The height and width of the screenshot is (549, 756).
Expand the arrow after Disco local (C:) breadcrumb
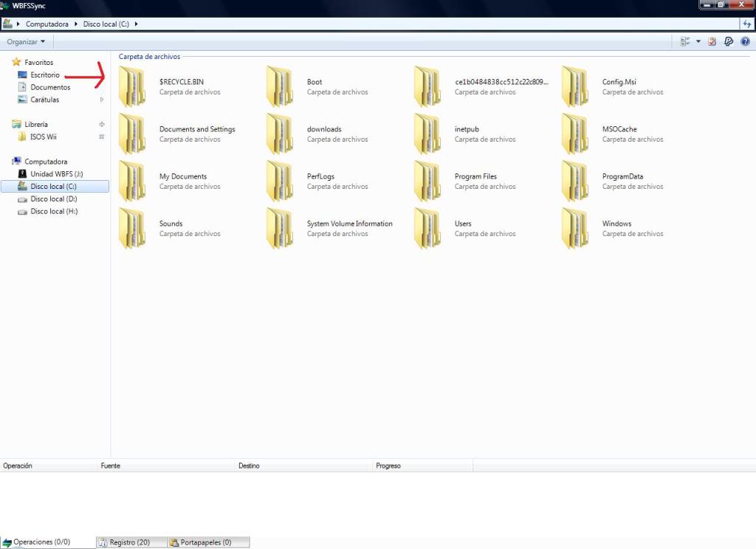136,24
